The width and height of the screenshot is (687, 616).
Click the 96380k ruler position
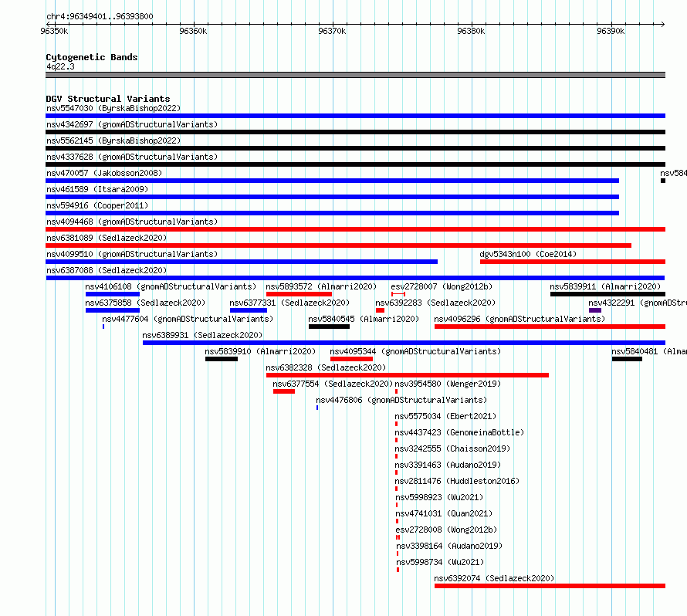471,31
